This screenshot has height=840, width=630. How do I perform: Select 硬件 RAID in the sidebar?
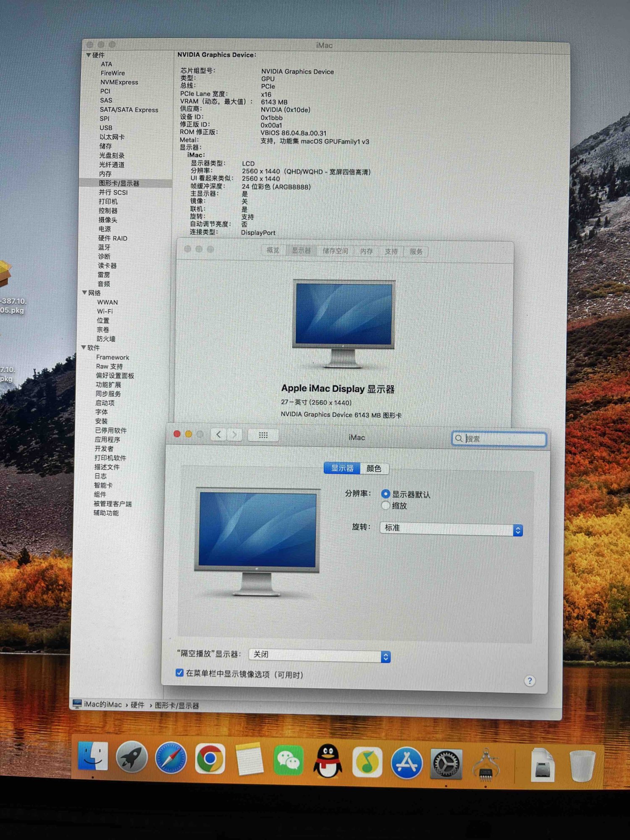tap(113, 238)
